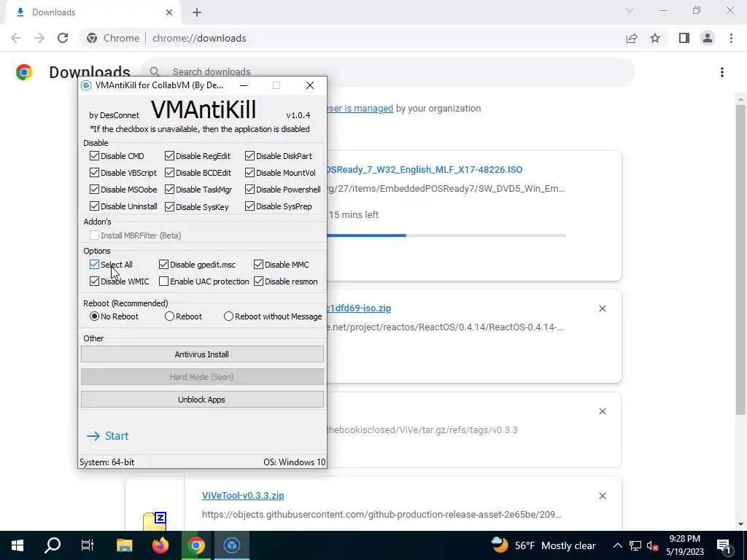Open Chrome profile avatar
This screenshot has width=747, height=560.
click(708, 38)
